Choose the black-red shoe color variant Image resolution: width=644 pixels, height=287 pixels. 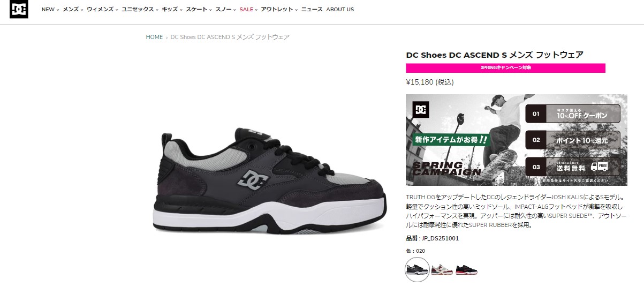(x=466, y=269)
